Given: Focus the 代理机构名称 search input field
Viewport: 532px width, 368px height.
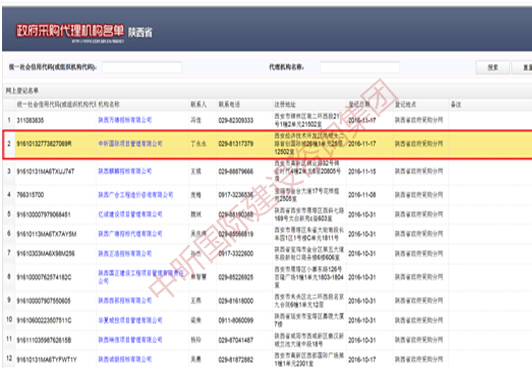Looking at the screenshot, I should pyautogui.click(x=360, y=67).
